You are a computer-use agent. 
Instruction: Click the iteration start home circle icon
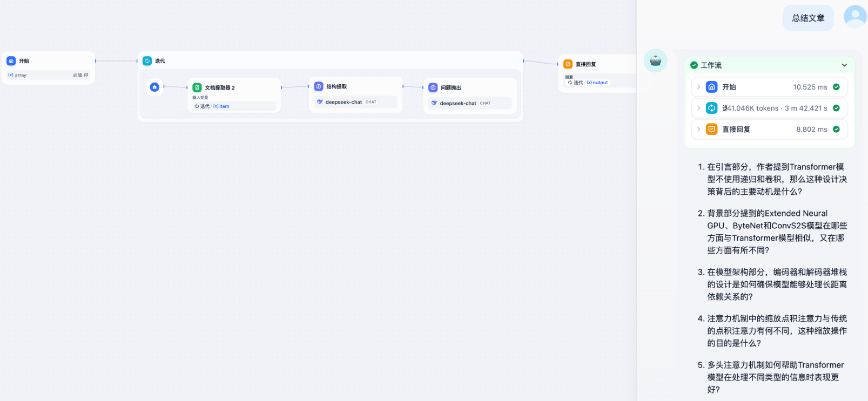point(154,86)
